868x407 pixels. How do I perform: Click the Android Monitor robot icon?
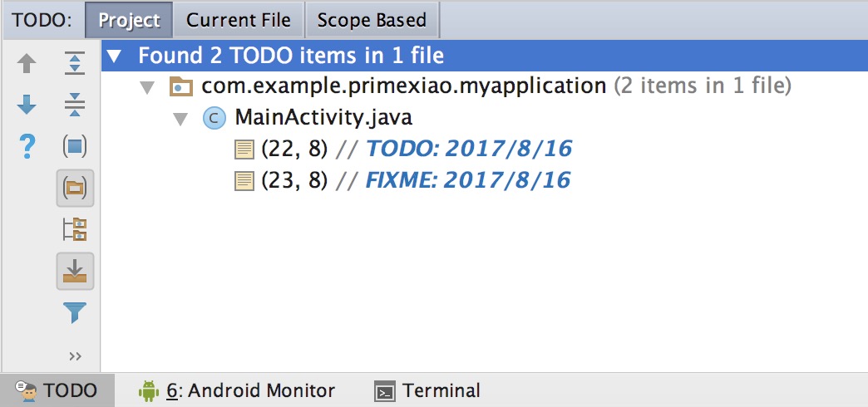[148, 391]
